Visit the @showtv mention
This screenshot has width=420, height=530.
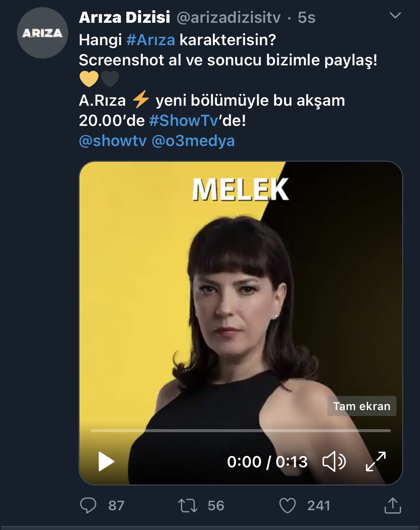pos(113,141)
